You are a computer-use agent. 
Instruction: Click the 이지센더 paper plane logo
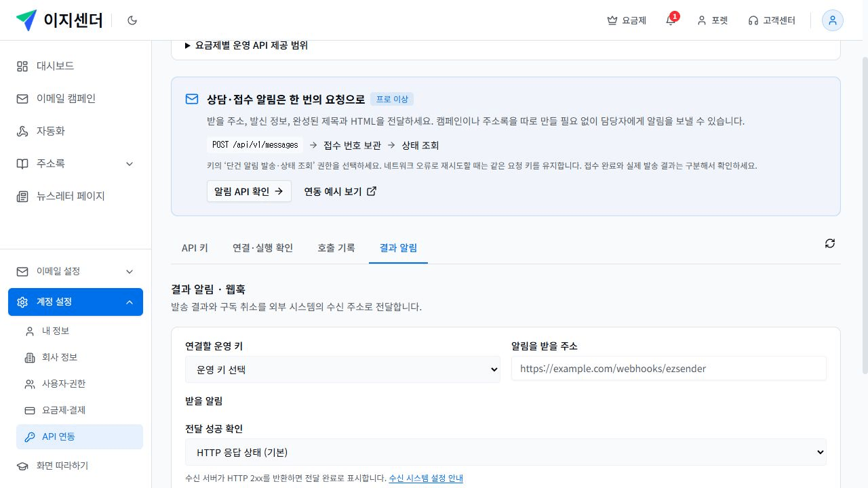26,20
